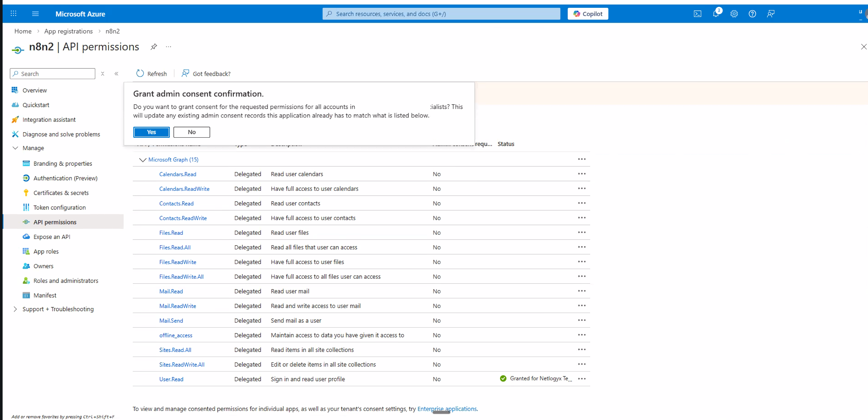This screenshot has width=868, height=420.
Task: Expand Support + Troubleshooting section
Action: [15, 309]
